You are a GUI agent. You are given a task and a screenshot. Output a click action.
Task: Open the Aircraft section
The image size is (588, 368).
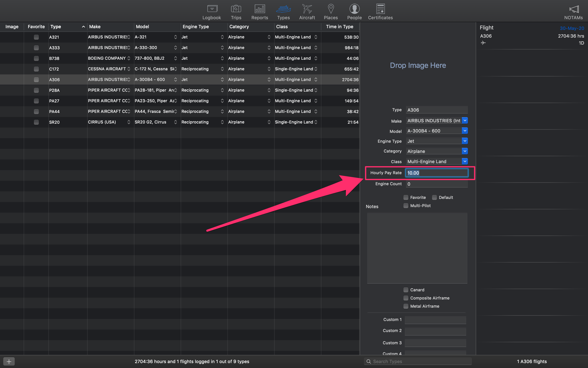point(307,12)
